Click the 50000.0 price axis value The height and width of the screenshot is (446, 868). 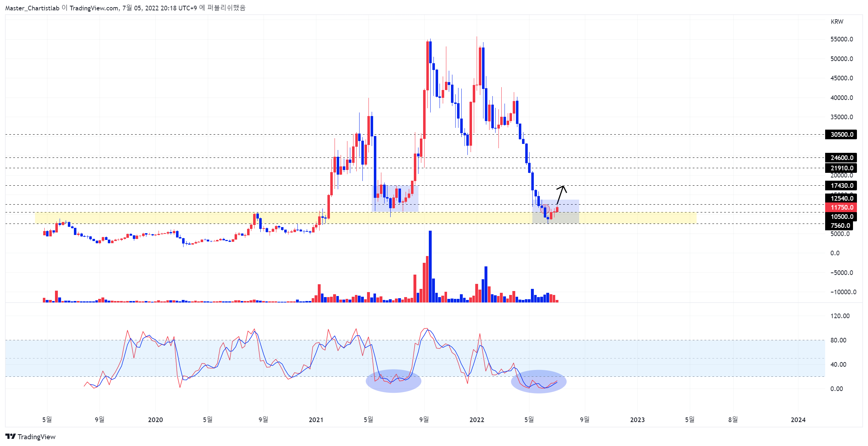pos(842,59)
